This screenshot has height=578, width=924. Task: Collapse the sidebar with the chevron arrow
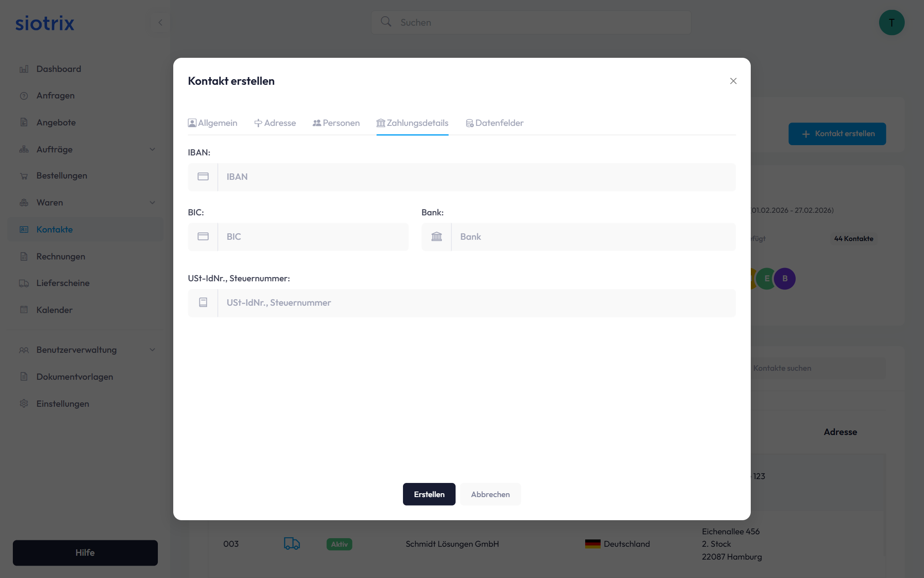pyautogui.click(x=160, y=23)
